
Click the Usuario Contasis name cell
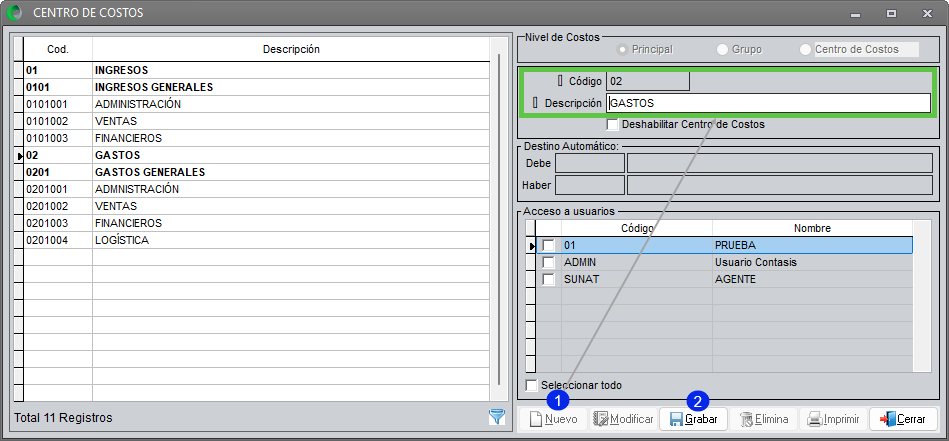point(812,263)
